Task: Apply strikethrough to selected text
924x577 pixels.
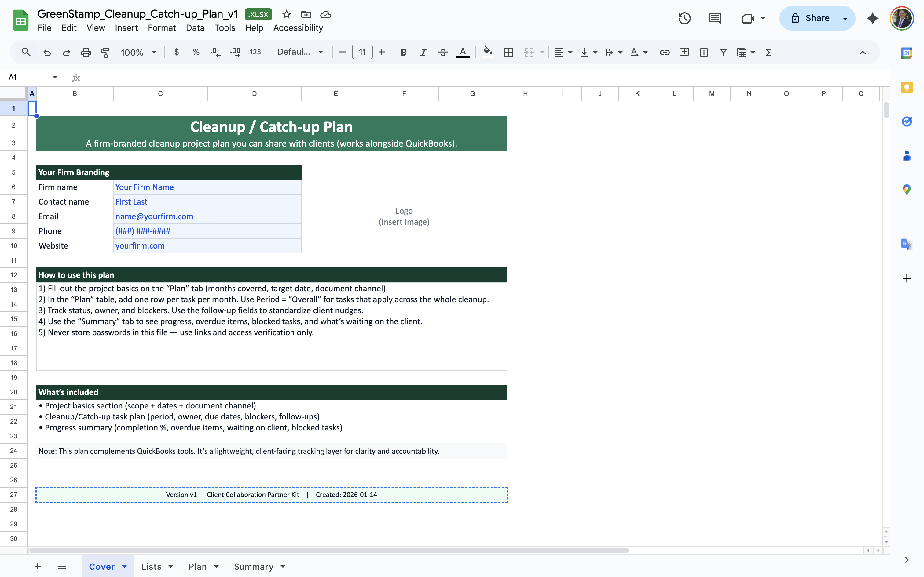Action: 442,52
